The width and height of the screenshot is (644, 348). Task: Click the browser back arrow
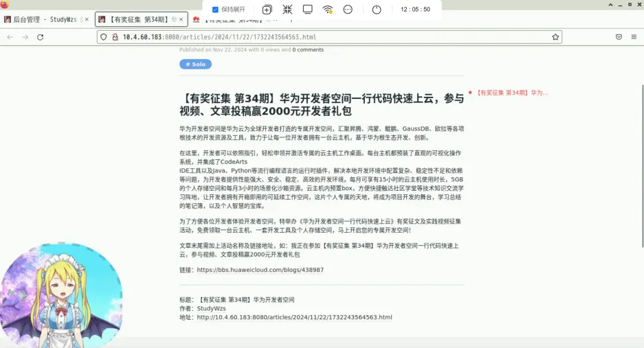10,37
